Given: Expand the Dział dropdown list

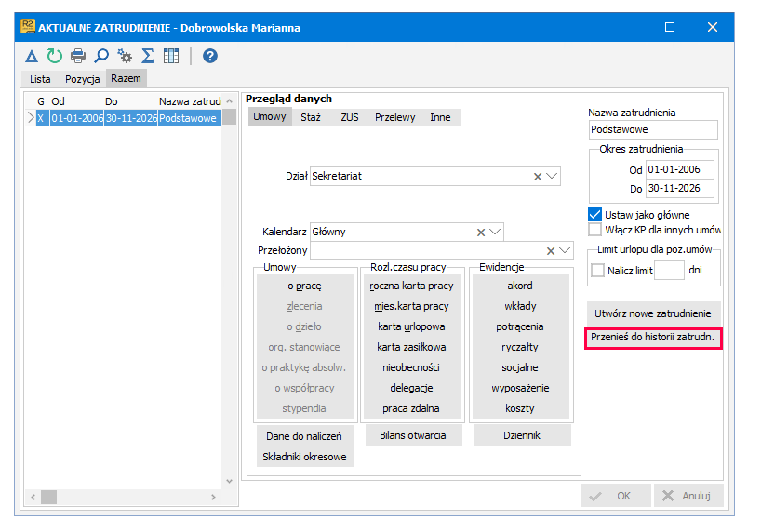Looking at the screenshot, I should [552, 176].
